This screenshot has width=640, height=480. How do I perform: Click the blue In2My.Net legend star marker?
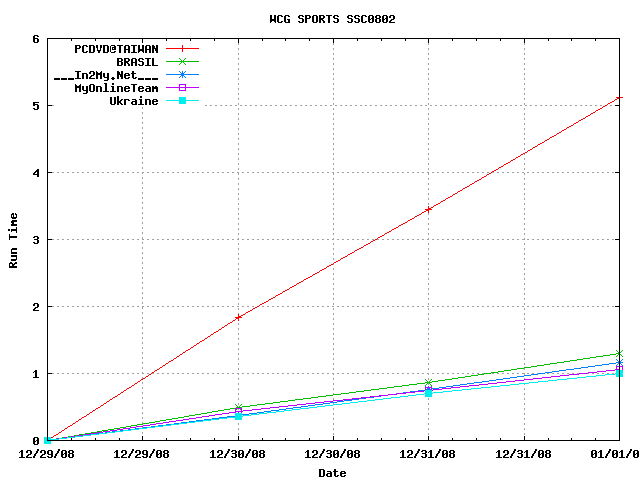(182, 75)
